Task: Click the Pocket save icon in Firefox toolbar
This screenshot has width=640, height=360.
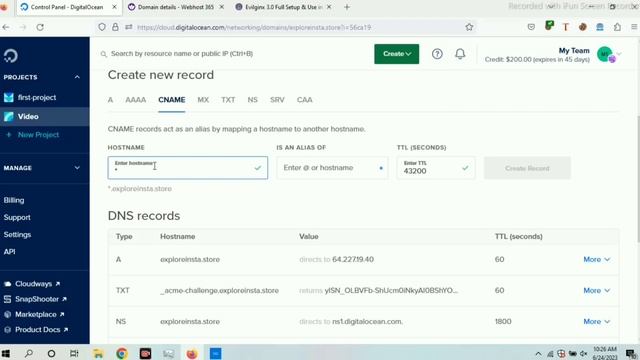Action: (531, 27)
